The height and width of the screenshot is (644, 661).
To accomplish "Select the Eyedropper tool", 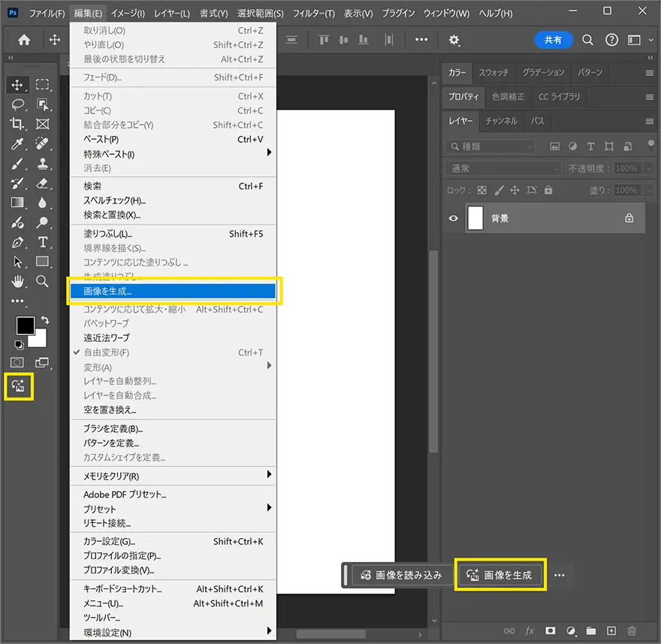I will 17,144.
